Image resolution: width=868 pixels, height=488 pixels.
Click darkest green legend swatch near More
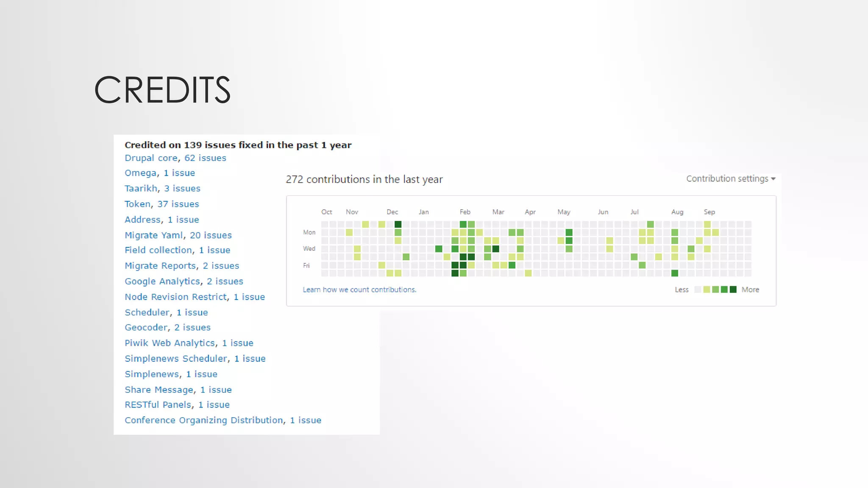[733, 290]
